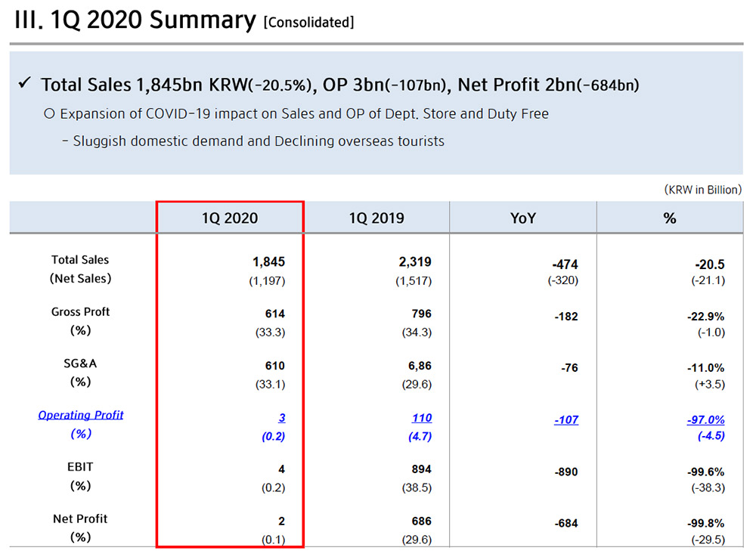The height and width of the screenshot is (560, 756).
Task: Select the 1Q 2019 column header
Action: pyautogui.click(x=376, y=218)
